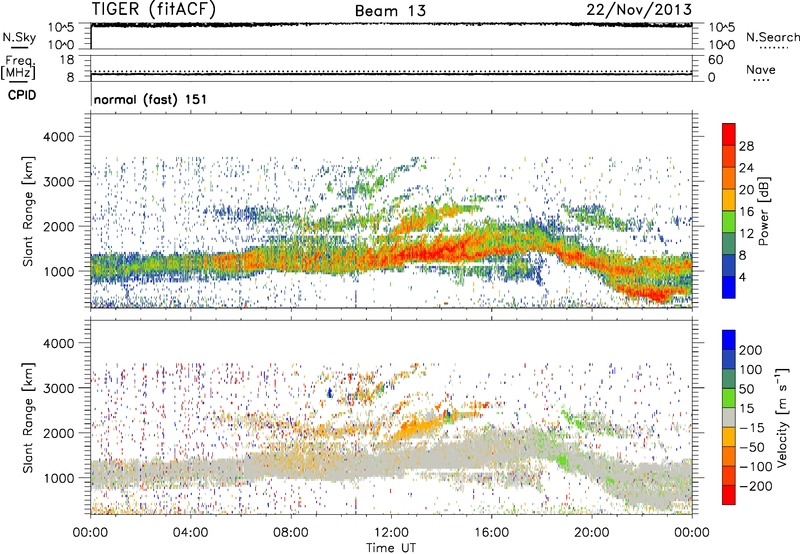The image size is (800, 554).
Task: Click the 4000 km tick of the power panel
Action: (x=59, y=137)
